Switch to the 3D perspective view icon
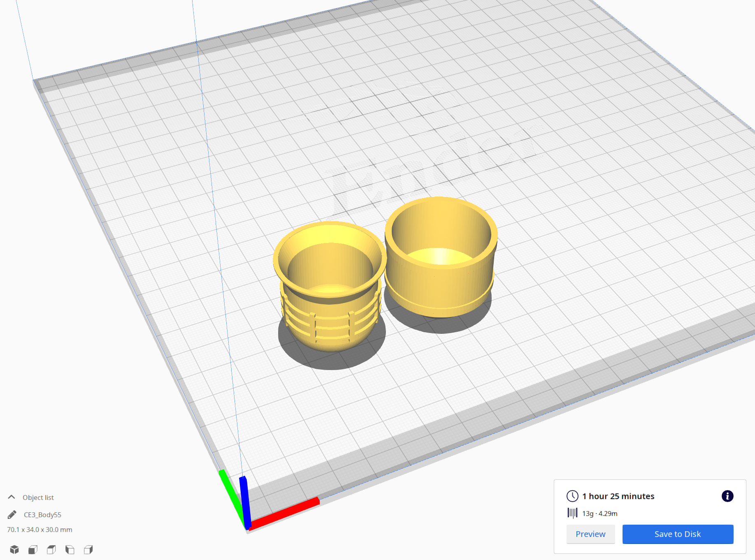Viewport: 755px width, 560px height. tap(14, 549)
